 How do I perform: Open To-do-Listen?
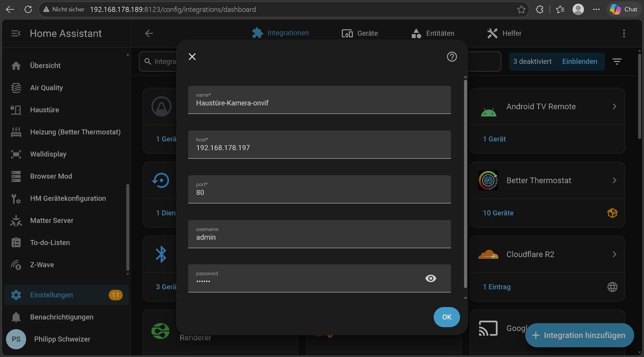[x=66, y=243]
